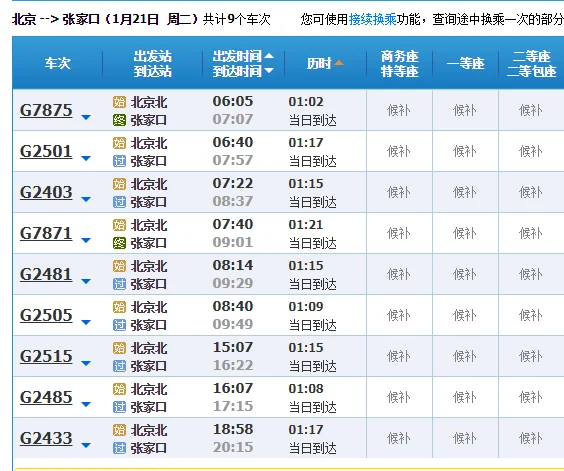Screen dimensions: 564x471
Task: Click the 始 origin icon for G2481
Action: 119,266
